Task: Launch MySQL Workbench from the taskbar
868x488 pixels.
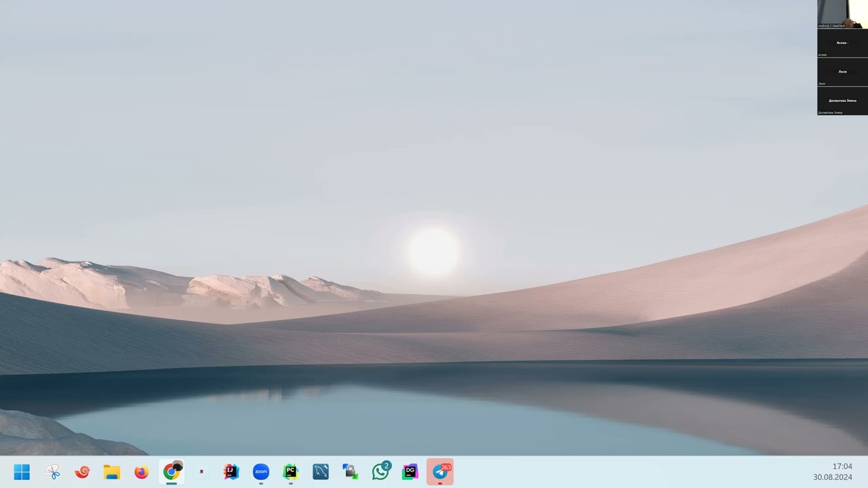Action: (321, 472)
